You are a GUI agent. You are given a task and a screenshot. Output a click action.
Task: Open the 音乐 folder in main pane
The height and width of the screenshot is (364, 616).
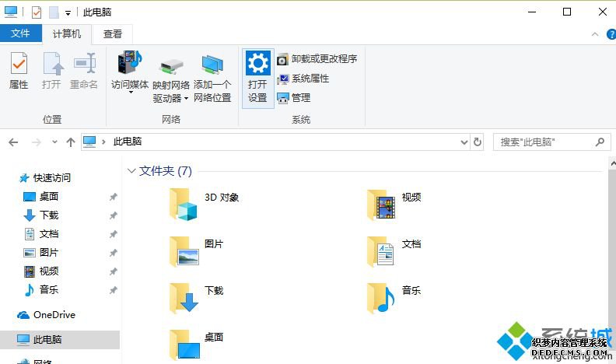pyautogui.click(x=394, y=298)
